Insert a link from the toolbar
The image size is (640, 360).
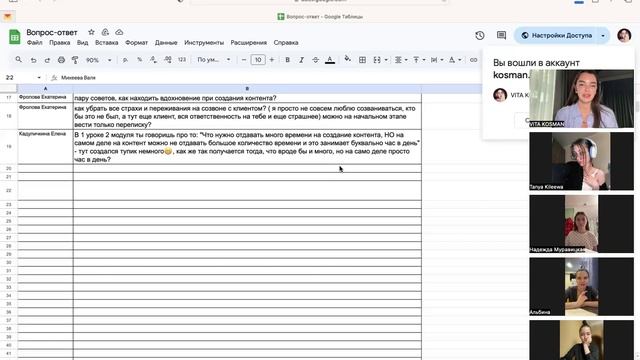pyautogui.click(x=473, y=60)
